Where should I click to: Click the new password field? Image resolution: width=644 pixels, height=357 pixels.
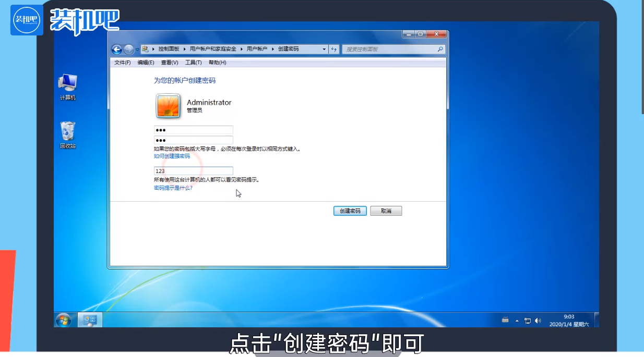(193, 130)
